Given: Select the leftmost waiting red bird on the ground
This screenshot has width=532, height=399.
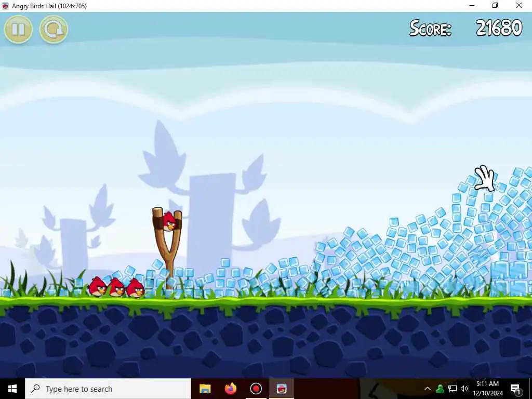Looking at the screenshot, I should point(97,287).
